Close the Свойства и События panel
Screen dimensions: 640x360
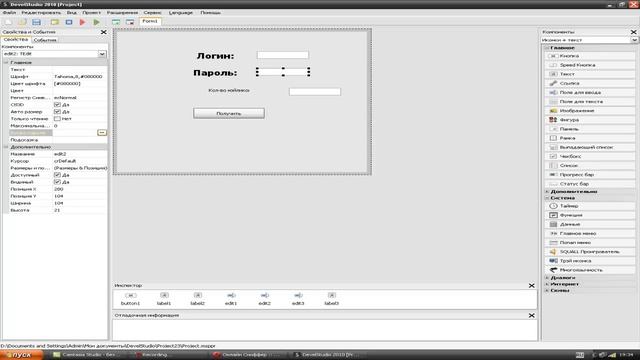104,32
